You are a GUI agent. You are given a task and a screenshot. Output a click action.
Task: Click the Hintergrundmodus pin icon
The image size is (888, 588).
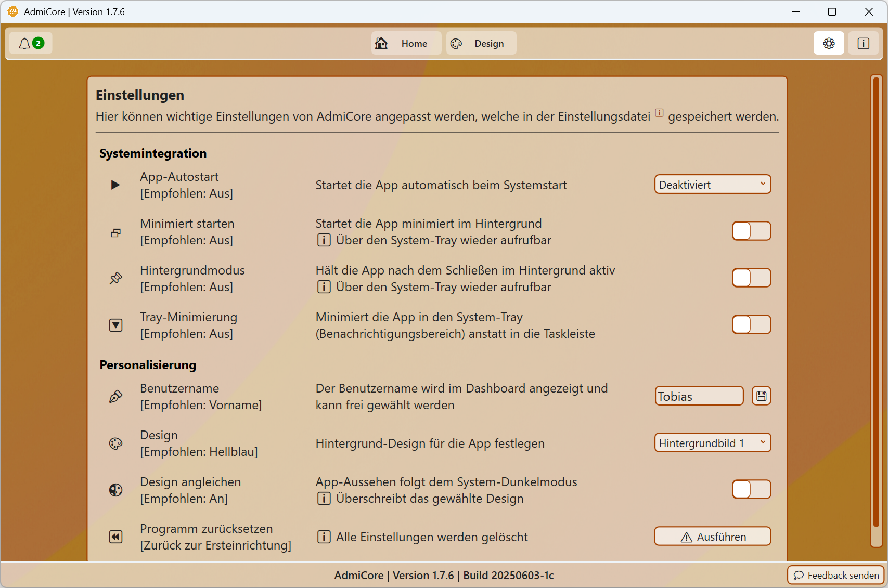pos(115,279)
